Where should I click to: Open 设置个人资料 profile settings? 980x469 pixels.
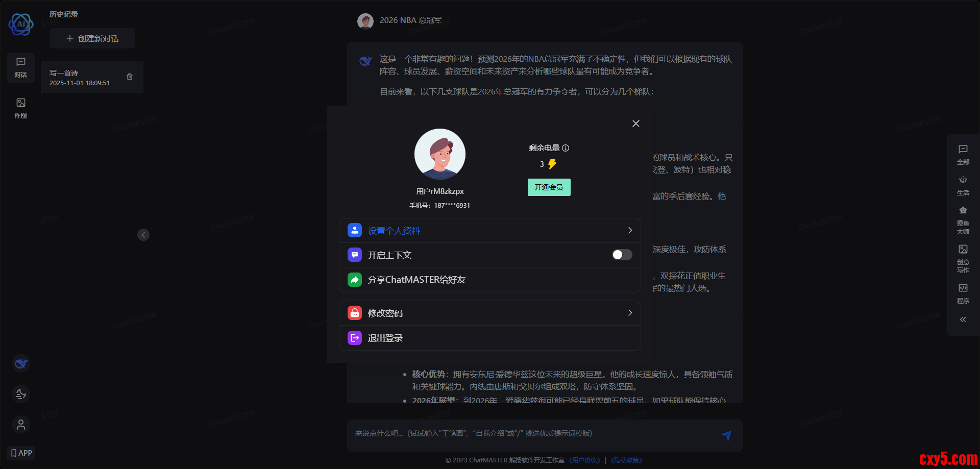pos(490,231)
